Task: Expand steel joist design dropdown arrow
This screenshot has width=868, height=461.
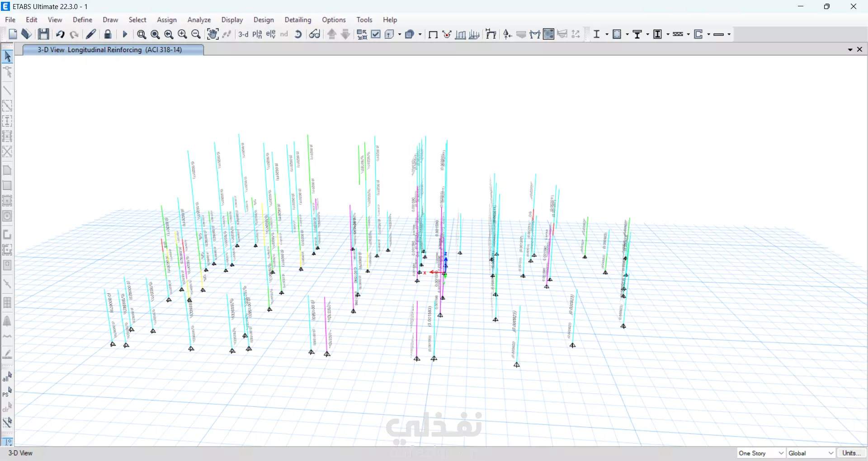Action: (688, 34)
